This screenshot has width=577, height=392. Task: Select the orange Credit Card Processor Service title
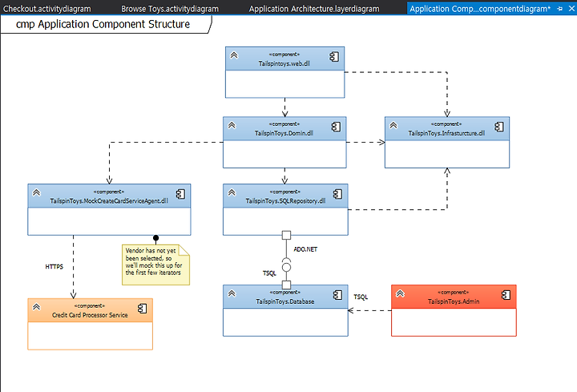[x=90, y=315]
